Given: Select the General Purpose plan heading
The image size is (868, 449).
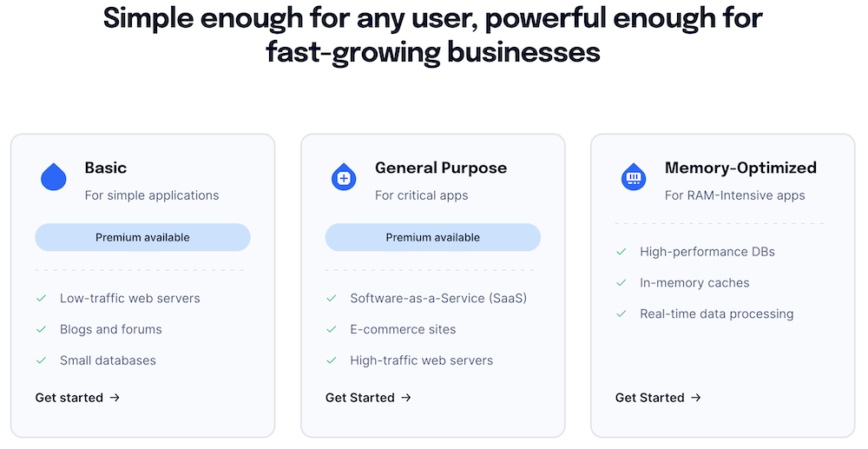Looking at the screenshot, I should coord(441,168).
